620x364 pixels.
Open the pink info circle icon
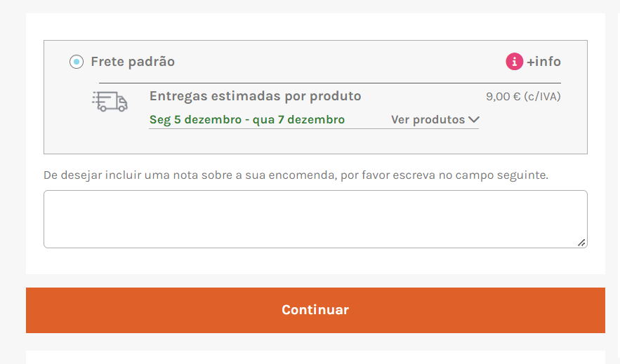[515, 62]
